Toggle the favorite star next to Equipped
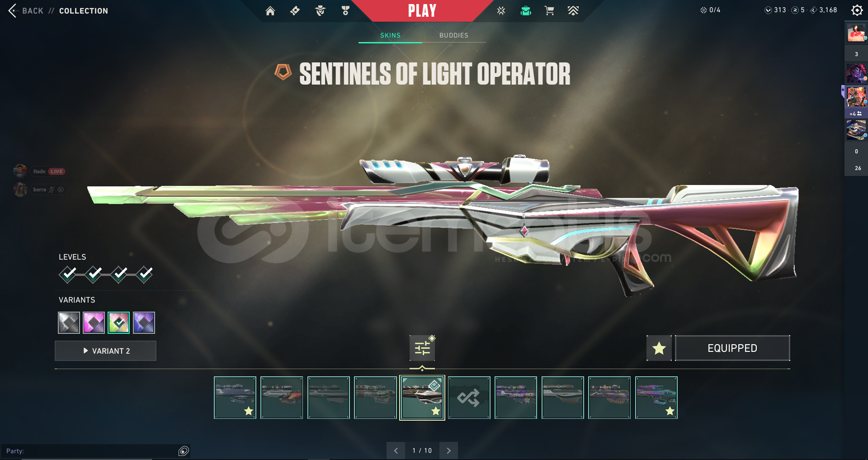 (x=659, y=348)
